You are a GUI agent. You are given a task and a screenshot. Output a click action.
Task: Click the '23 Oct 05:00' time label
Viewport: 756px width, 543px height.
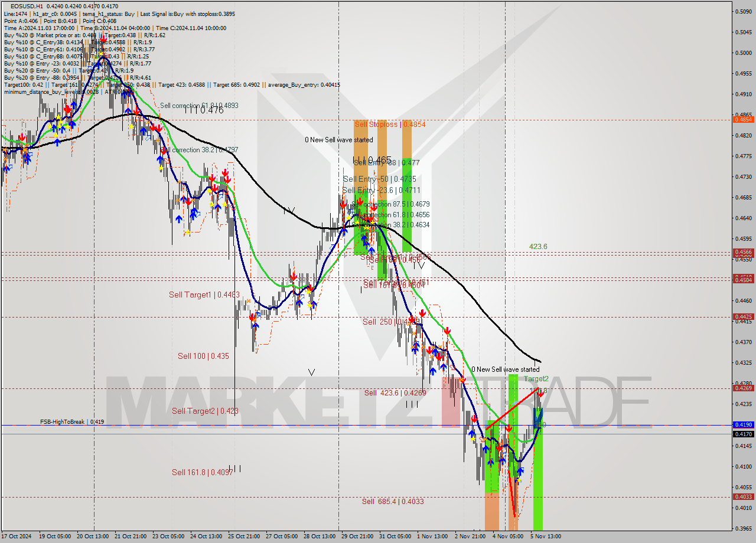pos(168,537)
